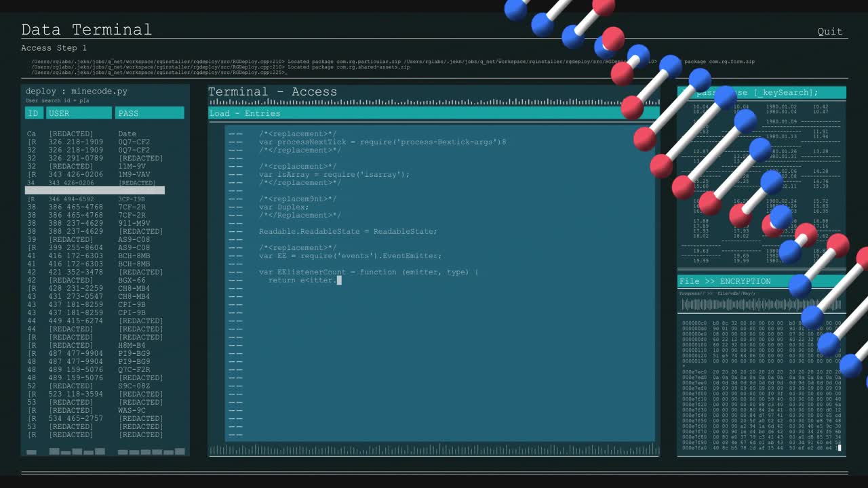Image resolution: width=868 pixels, height=488 pixels.
Task: Click the encryption progress waveform bar
Action: [x=762, y=305]
